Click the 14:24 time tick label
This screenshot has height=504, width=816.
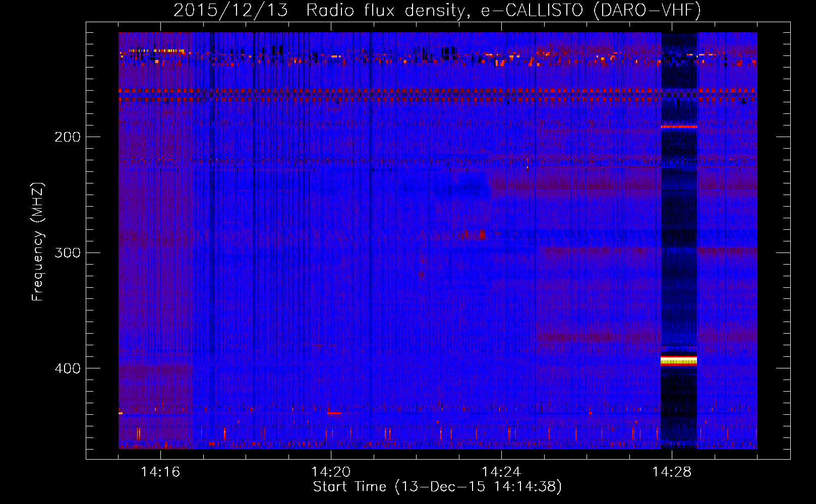[501, 472]
